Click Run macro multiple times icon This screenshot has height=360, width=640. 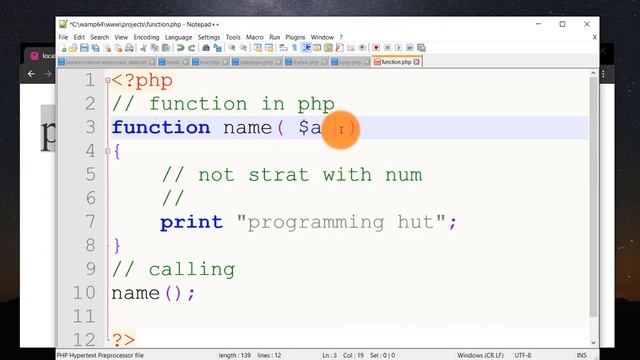pyautogui.click(x=410, y=48)
